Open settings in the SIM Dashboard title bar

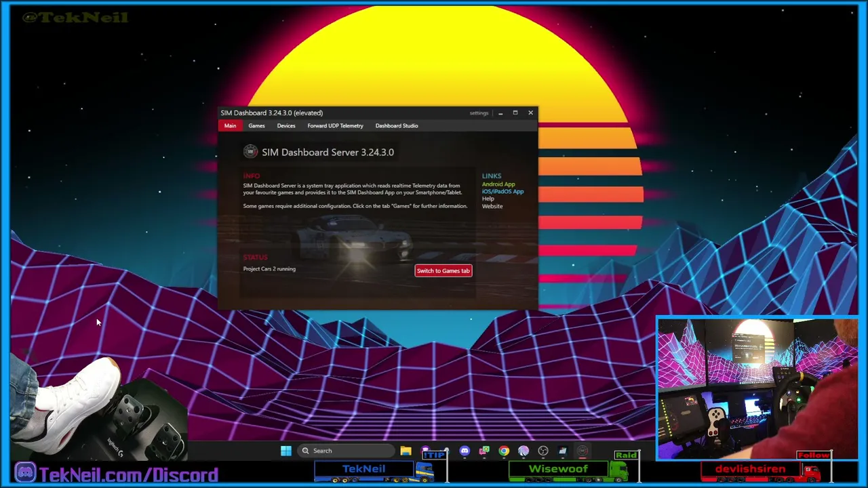click(479, 113)
